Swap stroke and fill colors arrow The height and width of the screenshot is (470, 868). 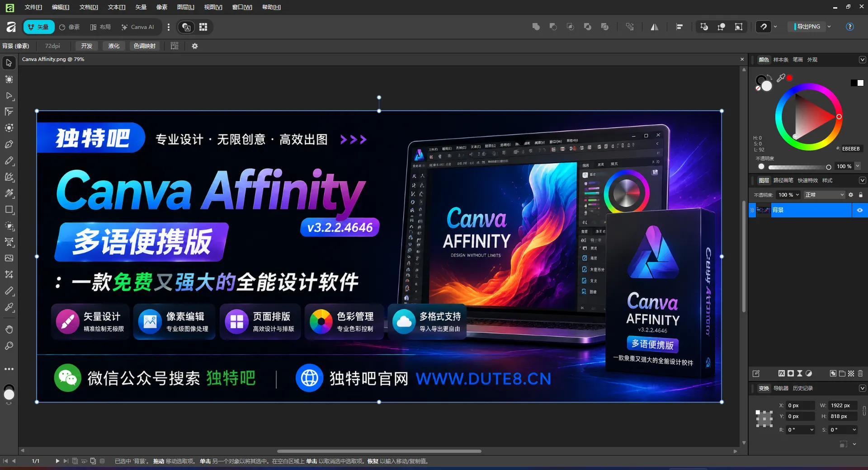point(769,76)
